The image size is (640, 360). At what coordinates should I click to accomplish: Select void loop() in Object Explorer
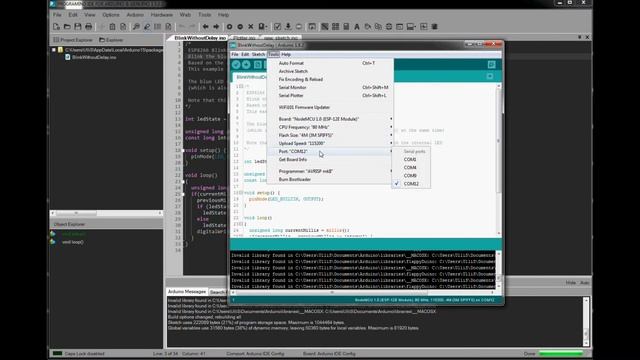click(73, 242)
